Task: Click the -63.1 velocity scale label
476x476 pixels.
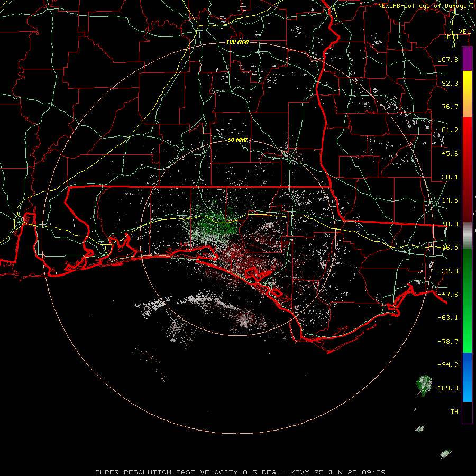Action: point(448,318)
